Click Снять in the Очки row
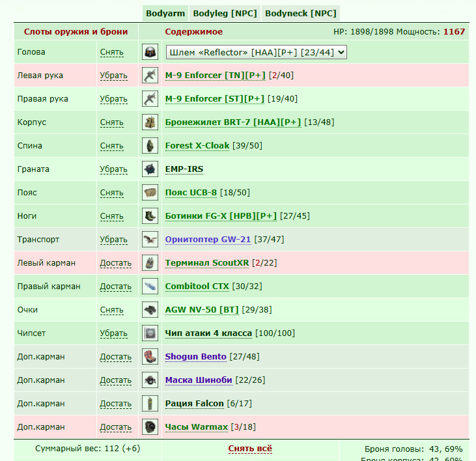Screen dimensions: 476x461 [112, 310]
